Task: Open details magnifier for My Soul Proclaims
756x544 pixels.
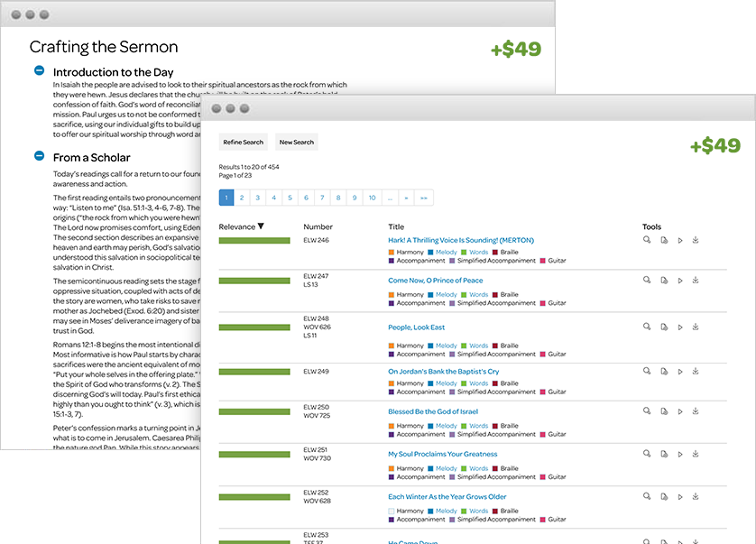Action: [647, 453]
